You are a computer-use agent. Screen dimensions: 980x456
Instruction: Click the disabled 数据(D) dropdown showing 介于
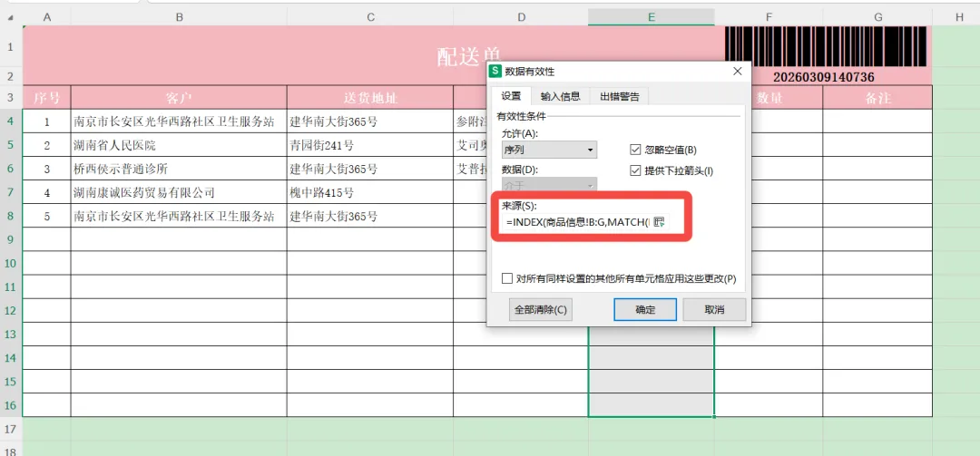pos(549,186)
